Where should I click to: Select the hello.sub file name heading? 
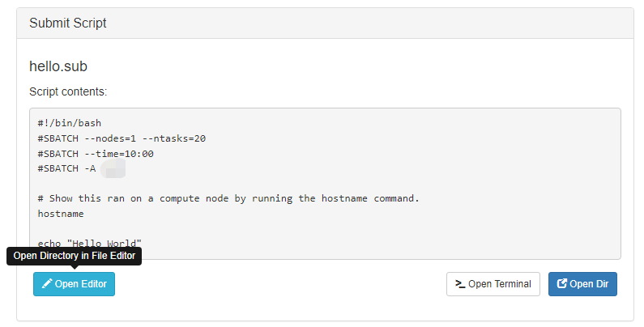coord(58,66)
